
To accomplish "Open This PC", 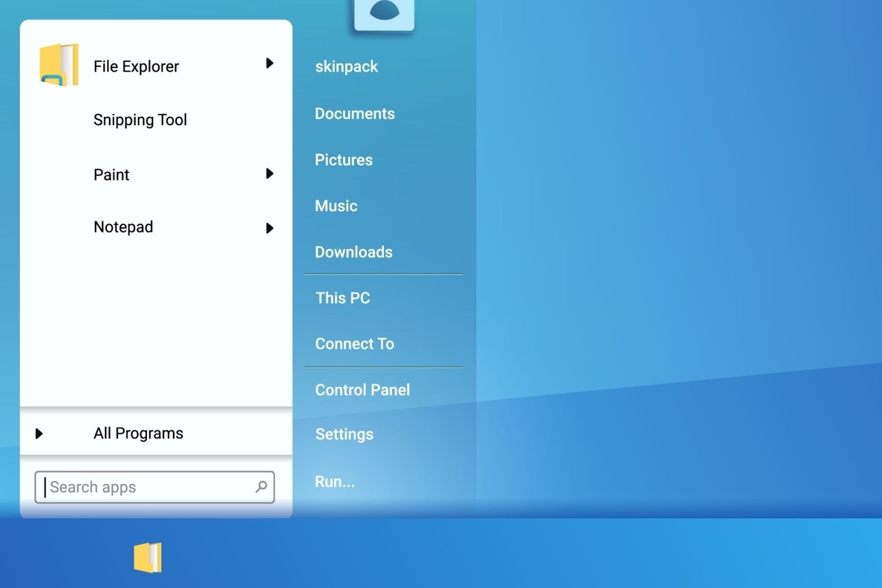I will click(x=342, y=298).
